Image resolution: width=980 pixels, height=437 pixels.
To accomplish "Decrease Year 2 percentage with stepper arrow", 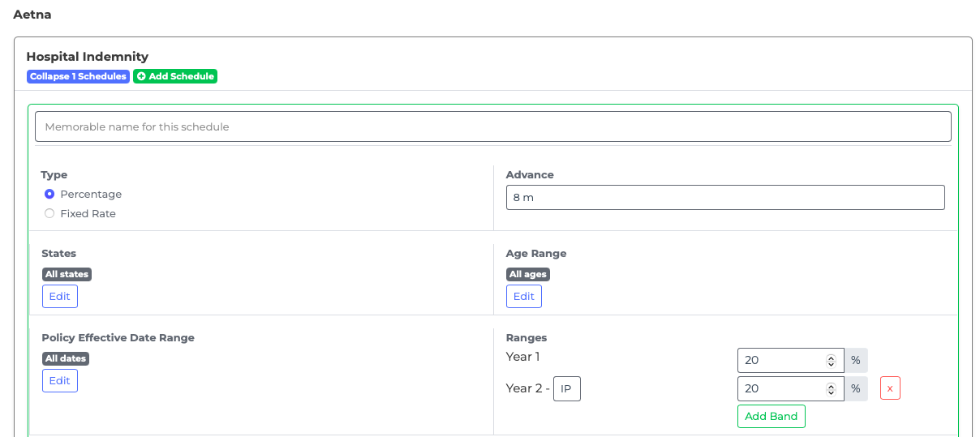I will tap(831, 392).
